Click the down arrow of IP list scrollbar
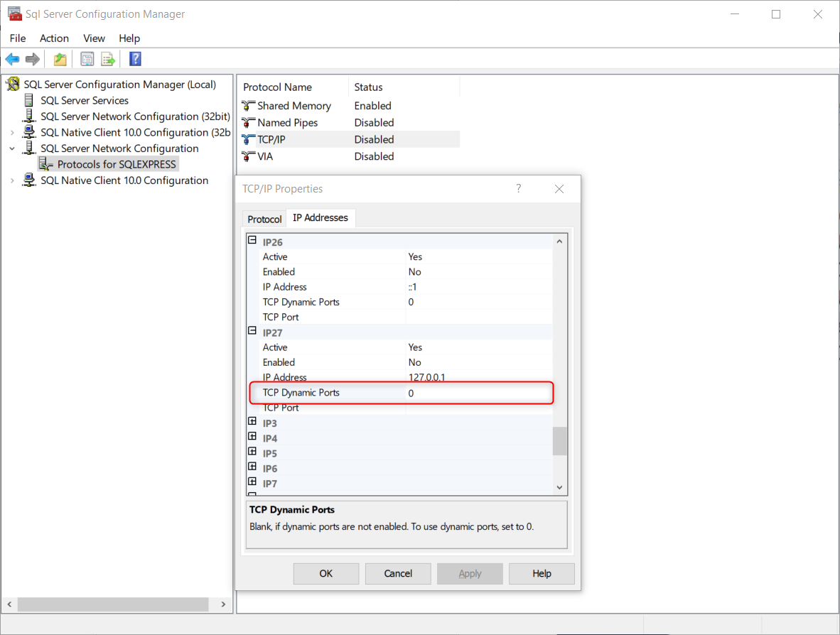This screenshot has width=840, height=635. (559, 487)
